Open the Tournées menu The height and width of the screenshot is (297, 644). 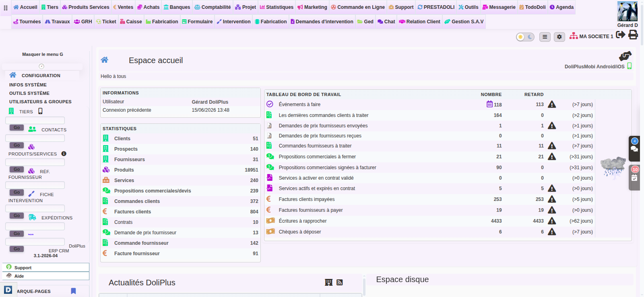pyautogui.click(x=27, y=22)
